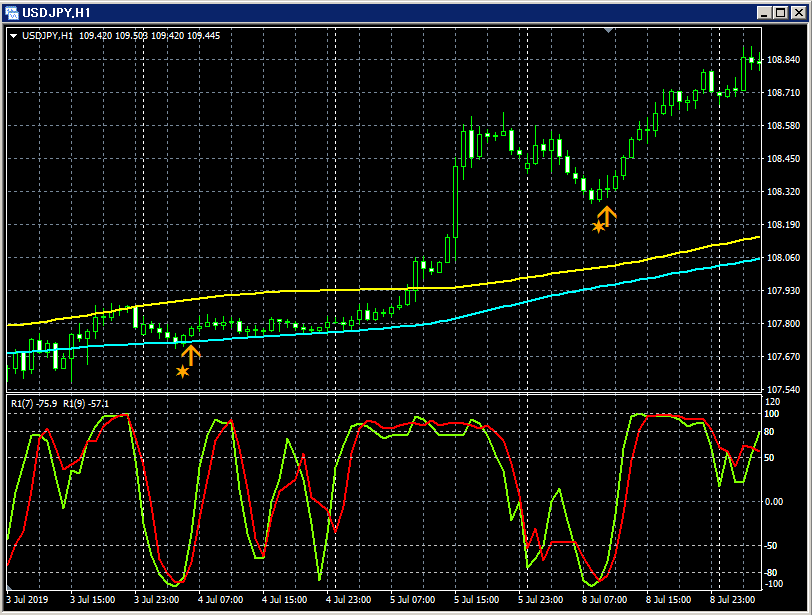Click the star marker below the left buy arrow
Viewport: 812px width, 615px height.
click(183, 371)
